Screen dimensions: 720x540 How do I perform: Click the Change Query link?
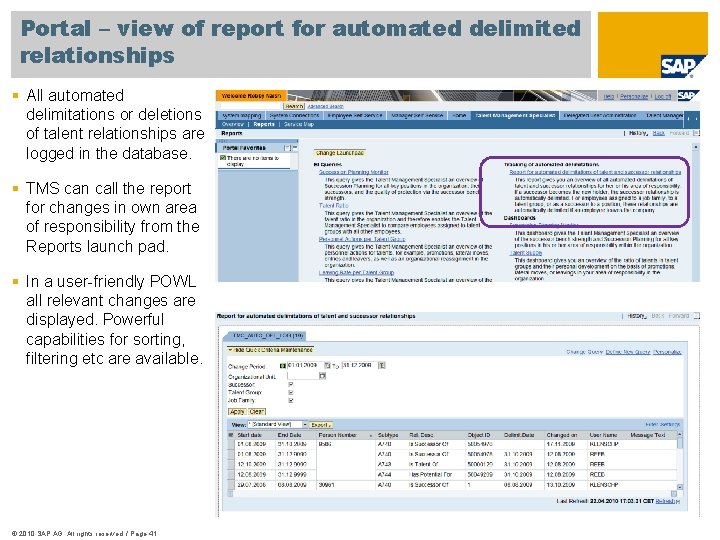click(x=585, y=352)
